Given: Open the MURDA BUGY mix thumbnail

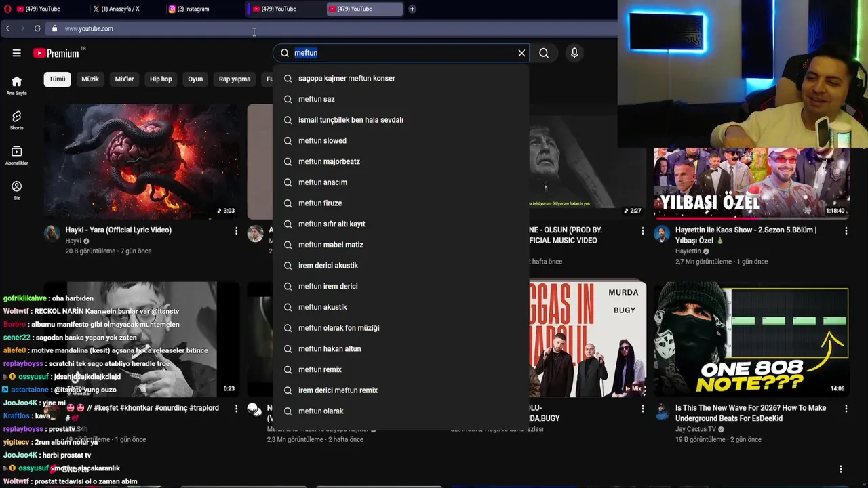Looking at the screenshot, I should pos(587,340).
